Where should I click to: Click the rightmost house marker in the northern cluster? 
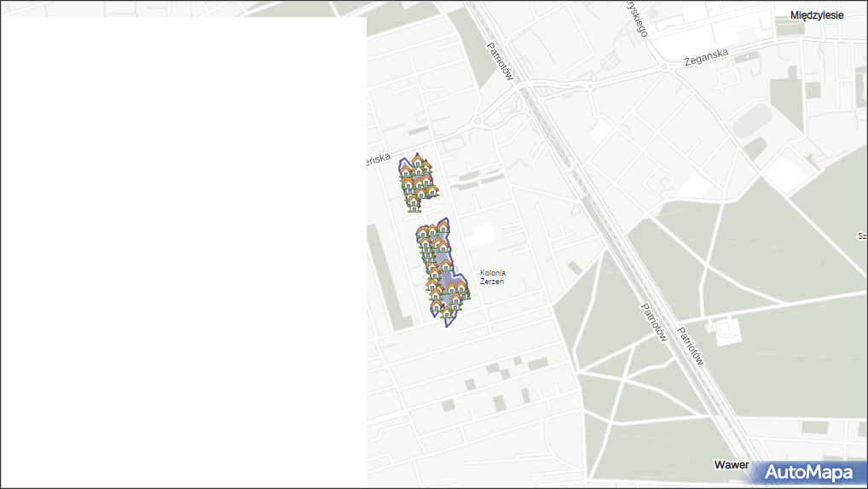(431, 190)
